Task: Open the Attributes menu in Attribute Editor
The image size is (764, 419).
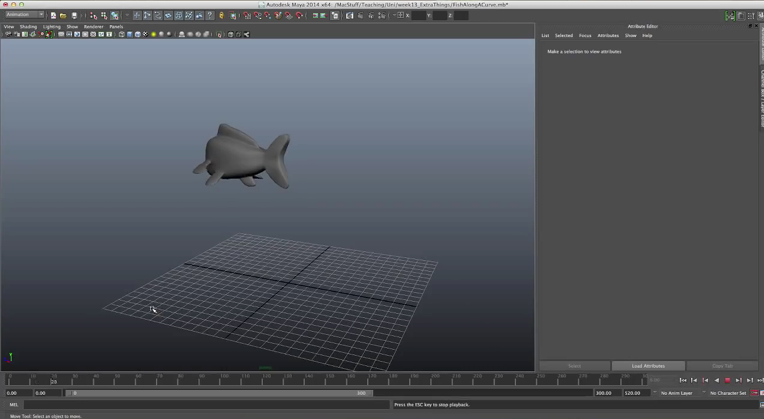Action: point(608,35)
